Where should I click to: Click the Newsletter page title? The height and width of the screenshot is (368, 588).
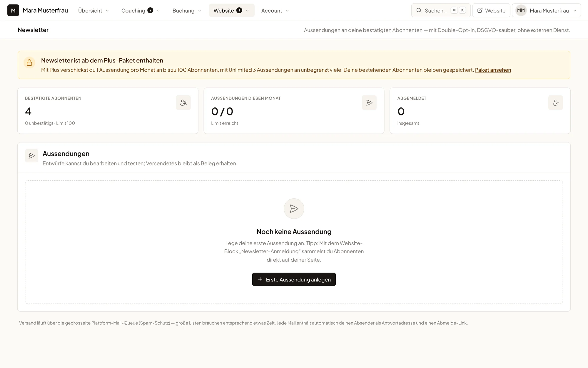point(33,30)
